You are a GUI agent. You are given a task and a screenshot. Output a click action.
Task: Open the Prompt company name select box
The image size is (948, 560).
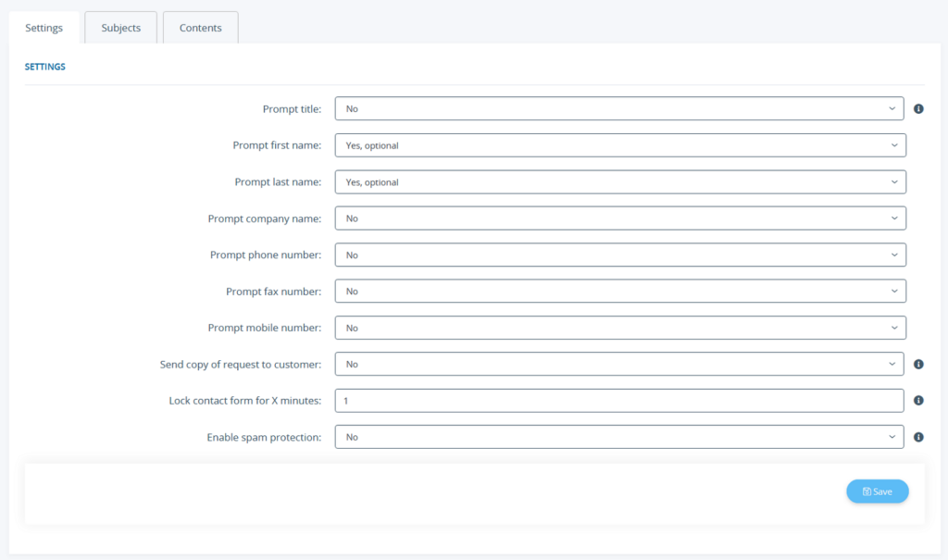[619, 218]
